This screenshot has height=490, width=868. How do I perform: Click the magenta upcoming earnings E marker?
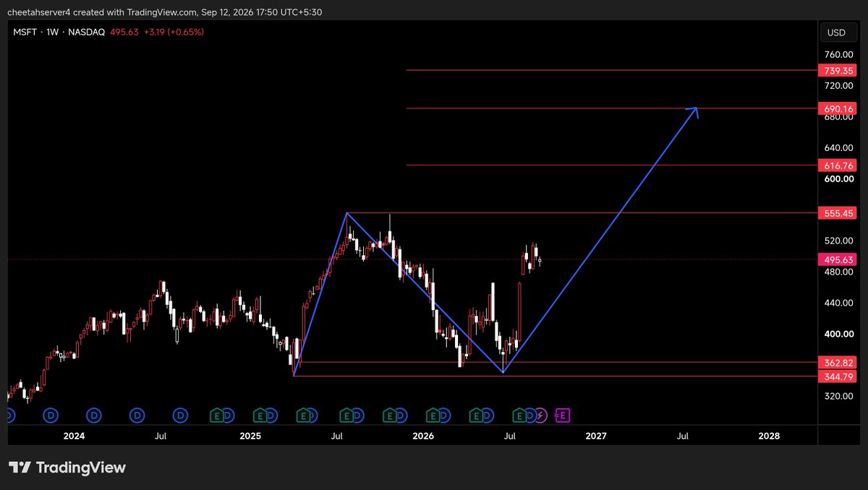coord(562,416)
